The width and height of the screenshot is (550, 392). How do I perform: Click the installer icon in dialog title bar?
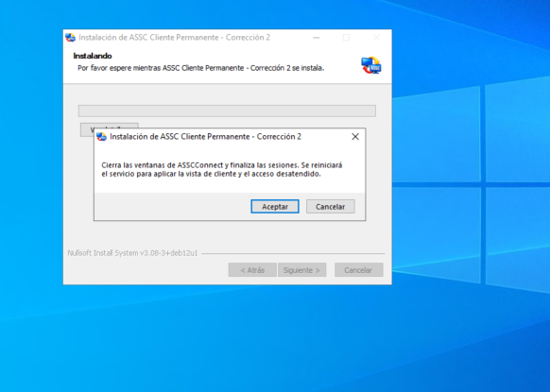[x=101, y=137]
